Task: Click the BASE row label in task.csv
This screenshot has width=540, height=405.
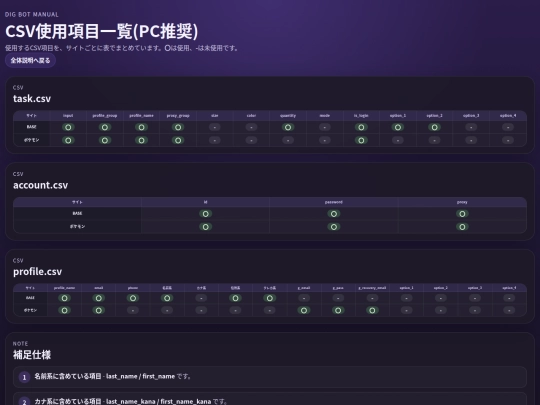Action: click(32, 127)
